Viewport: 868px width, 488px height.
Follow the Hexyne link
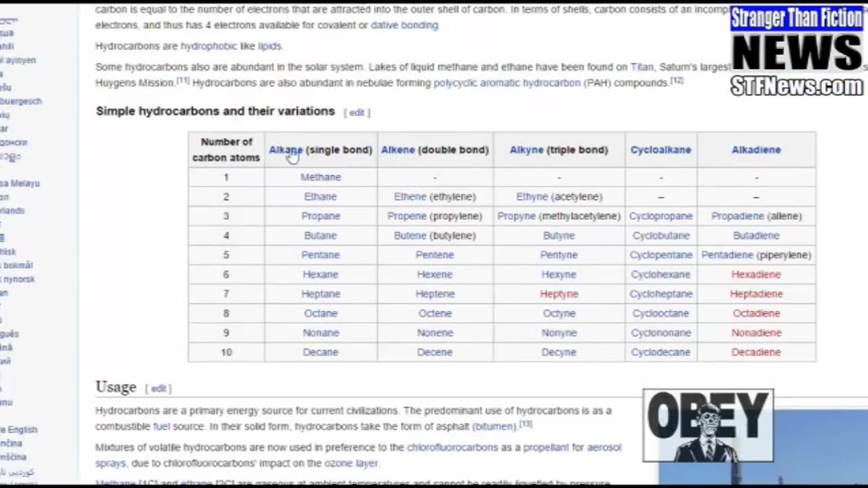pyautogui.click(x=559, y=274)
